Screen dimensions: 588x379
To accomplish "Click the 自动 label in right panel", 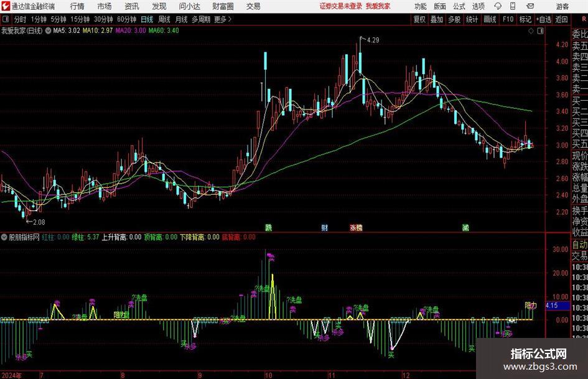I will coord(580,245).
